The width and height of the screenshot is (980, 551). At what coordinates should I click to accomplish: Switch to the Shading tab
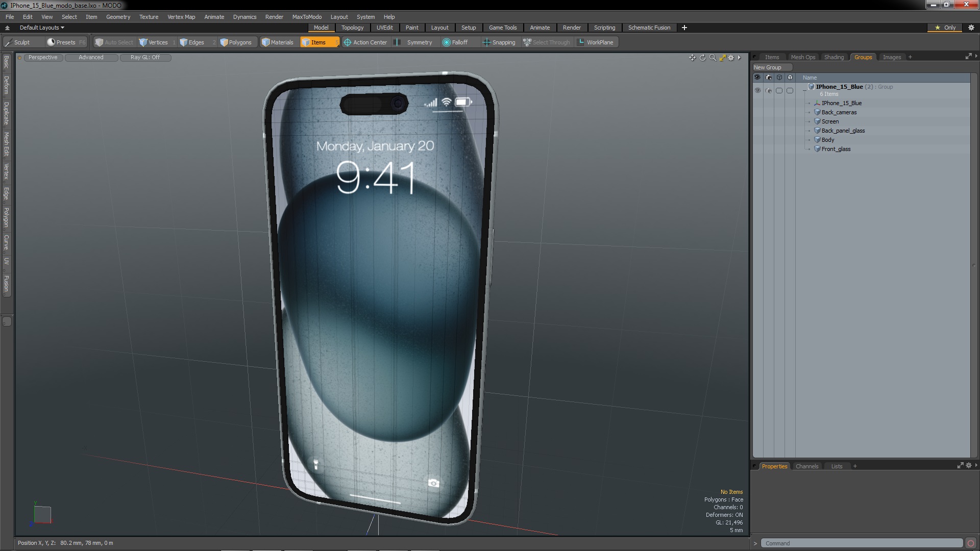click(834, 57)
